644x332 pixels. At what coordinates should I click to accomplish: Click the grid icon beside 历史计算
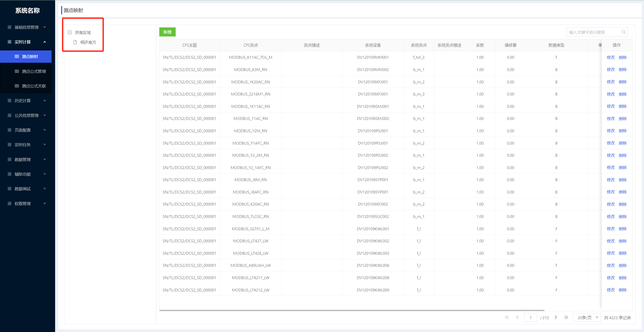(x=10, y=101)
